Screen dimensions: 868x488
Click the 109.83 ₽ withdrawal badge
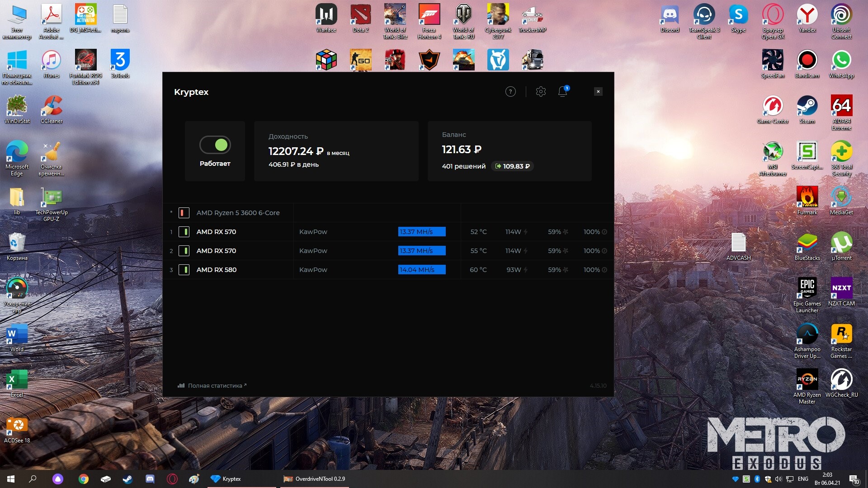point(512,166)
